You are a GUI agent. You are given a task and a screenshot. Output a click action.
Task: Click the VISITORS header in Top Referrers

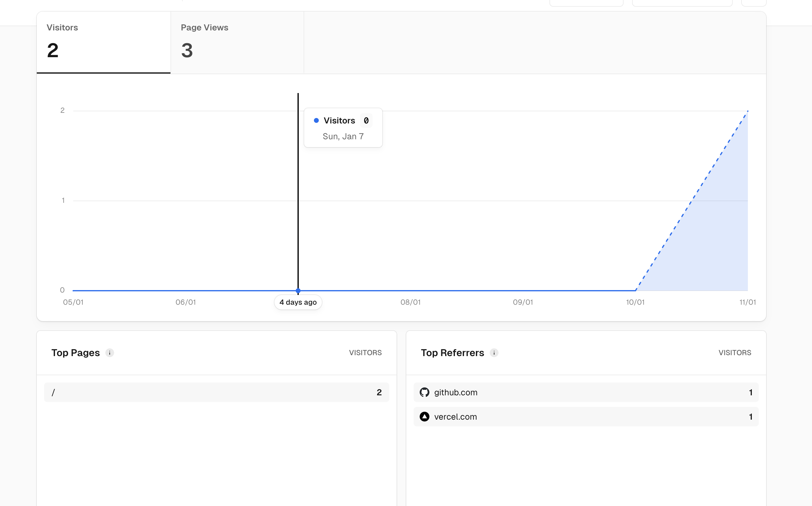click(735, 353)
